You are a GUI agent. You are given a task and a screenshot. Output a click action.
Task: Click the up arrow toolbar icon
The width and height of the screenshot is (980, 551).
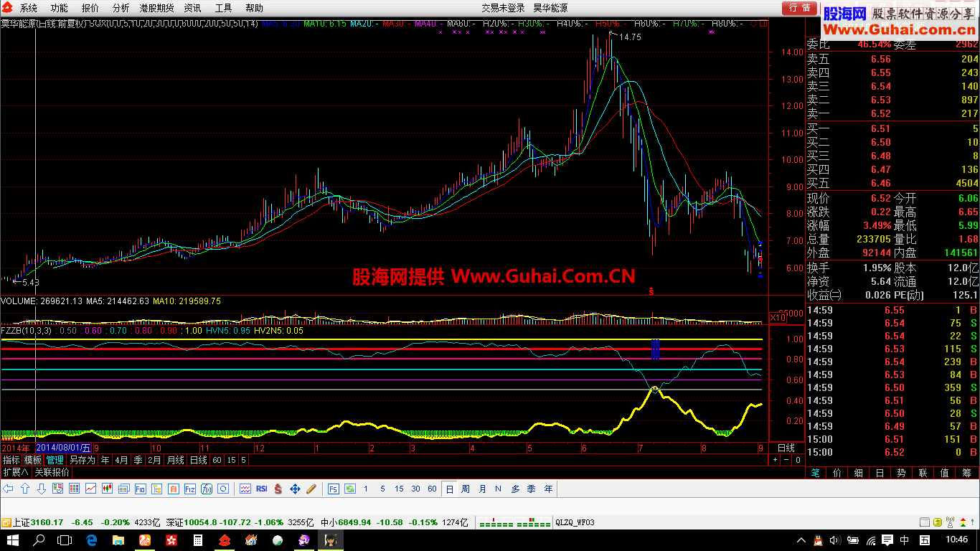[x=25, y=489]
